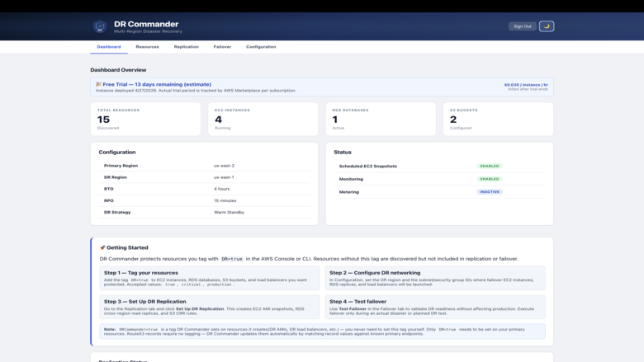Click the Sign Out button
The height and width of the screenshot is (362, 644).
point(522,26)
